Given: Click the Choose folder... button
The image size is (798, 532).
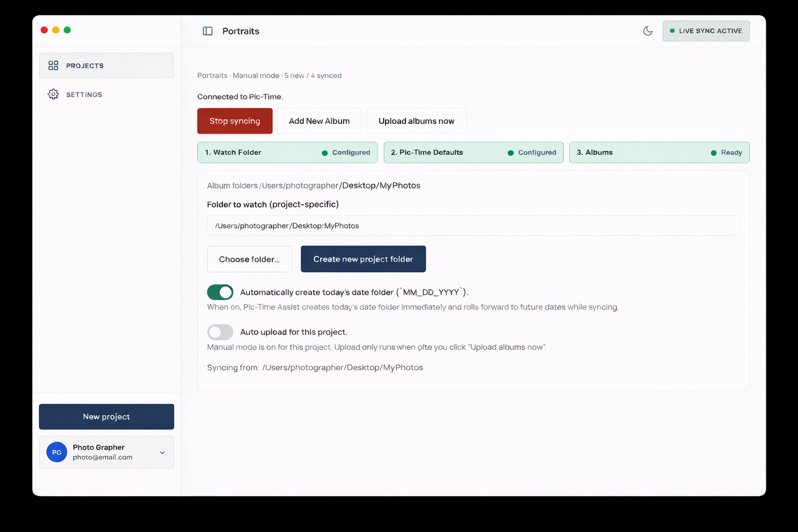Looking at the screenshot, I should (x=249, y=259).
